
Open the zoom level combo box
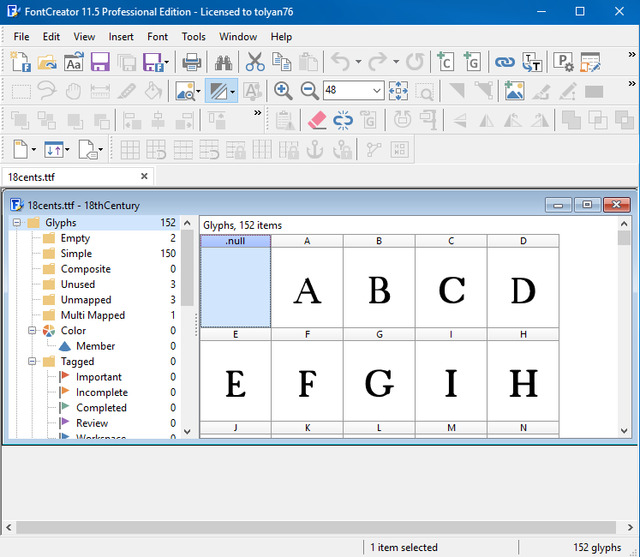click(376, 91)
